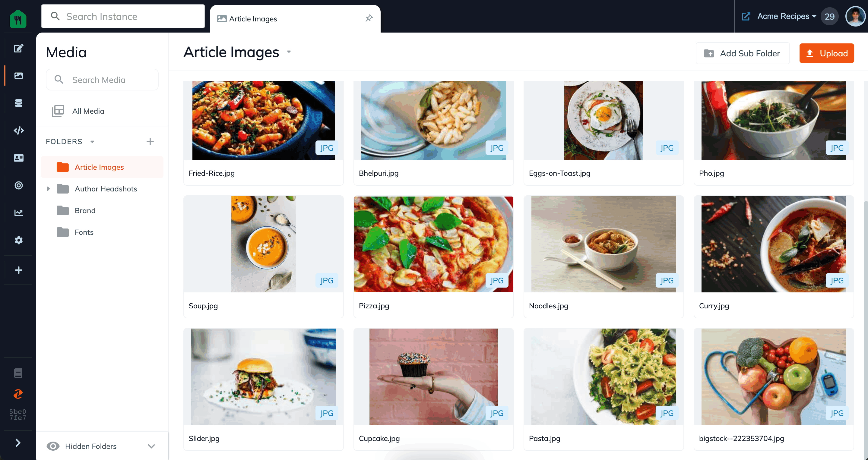Select the Settings gear icon in sidebar
Image resolution: width=868 pixels, height=460 pixels.
pos(18,240)
